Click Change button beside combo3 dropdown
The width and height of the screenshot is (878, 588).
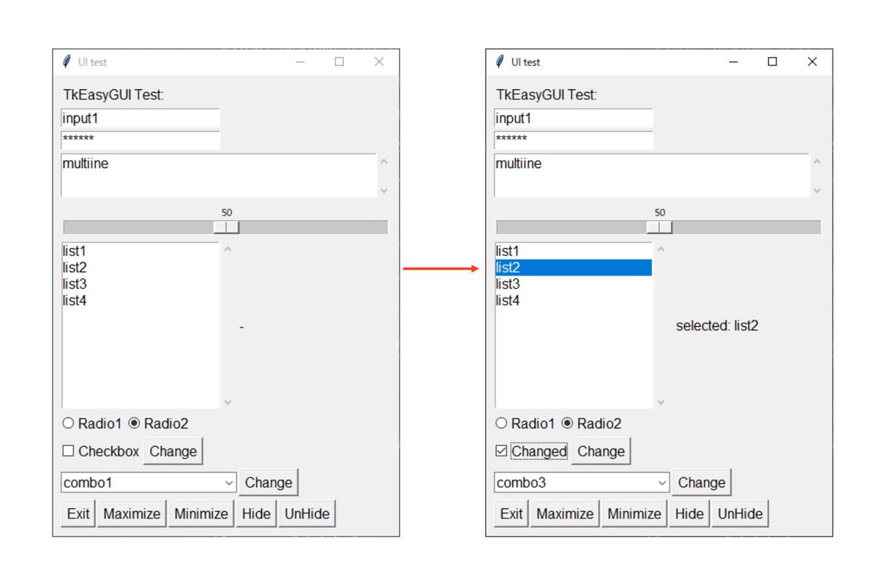702,483
